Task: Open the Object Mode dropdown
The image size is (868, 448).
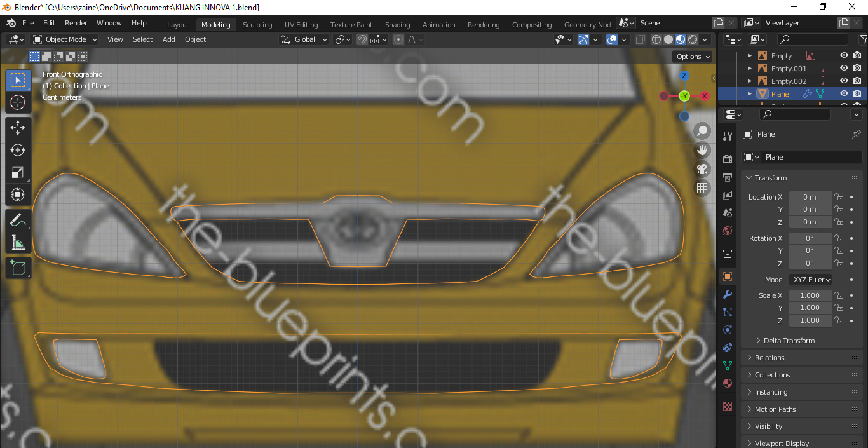Action: (65, 39)
